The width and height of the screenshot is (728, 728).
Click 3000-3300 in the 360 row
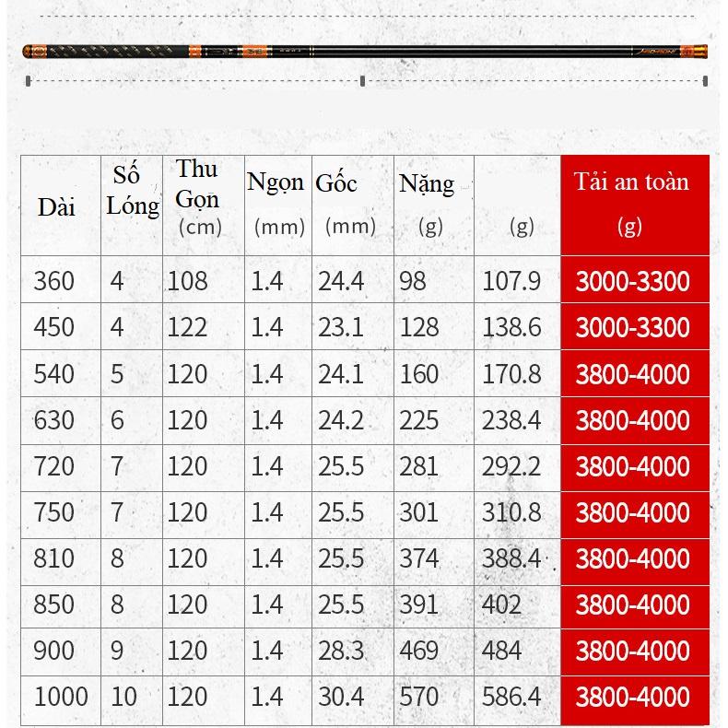tap(633, 281)
